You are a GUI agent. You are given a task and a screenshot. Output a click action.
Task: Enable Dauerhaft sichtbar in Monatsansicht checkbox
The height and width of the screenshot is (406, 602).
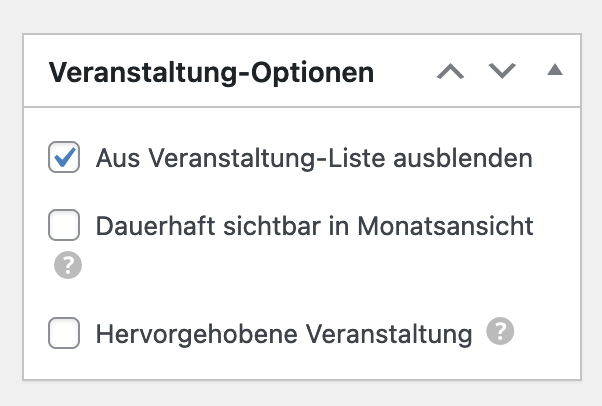point(65,227)
